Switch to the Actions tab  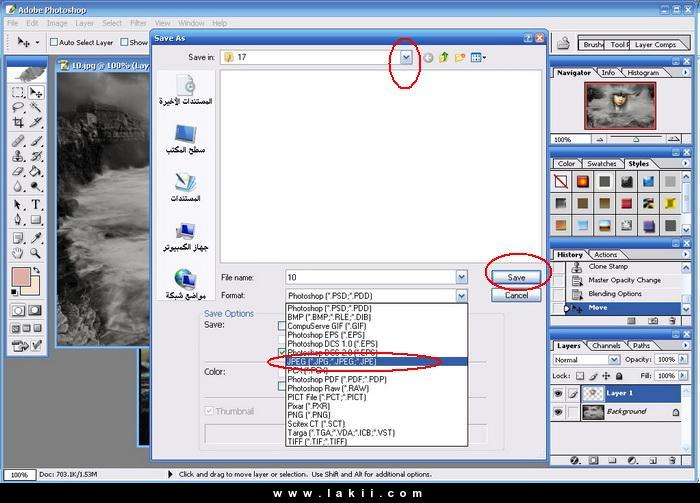coord(605,254)
